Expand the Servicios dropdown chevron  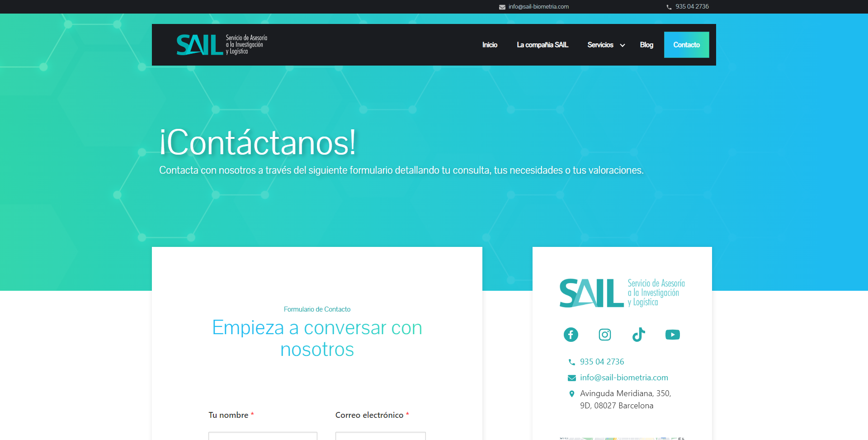pos(623,45)
